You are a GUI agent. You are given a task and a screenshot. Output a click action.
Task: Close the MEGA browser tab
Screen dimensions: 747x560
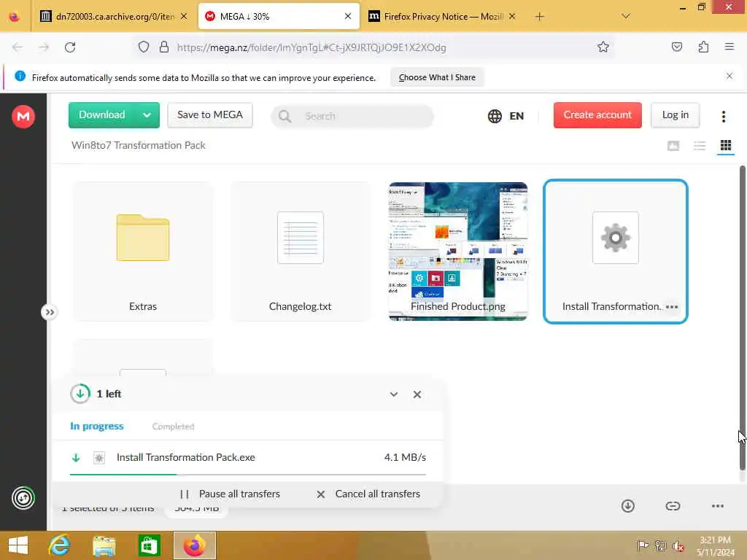point(348,16)
